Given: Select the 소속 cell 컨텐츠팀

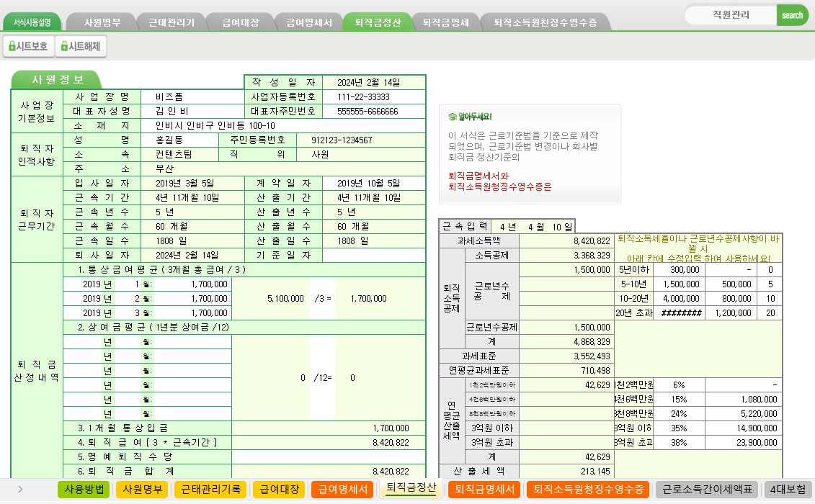Looking at the screenshot, I should [179, 155].
